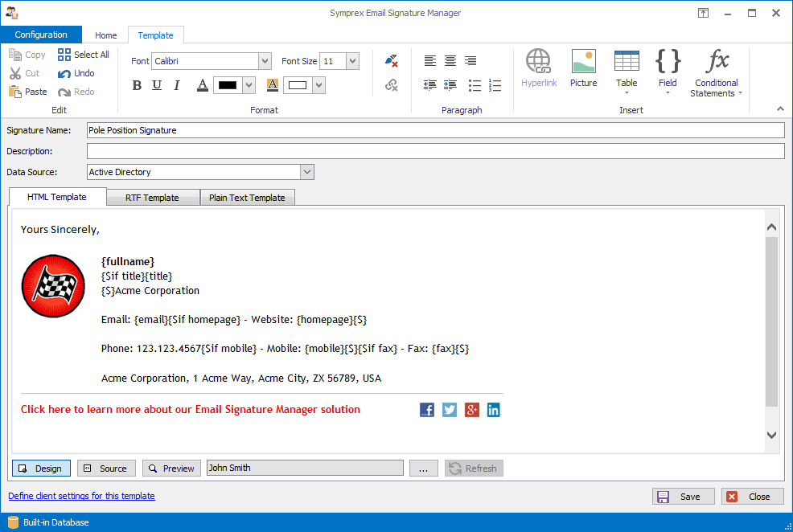793x532 pixels.
Task: Click the black font color swatch
Action: click(228, 85)
